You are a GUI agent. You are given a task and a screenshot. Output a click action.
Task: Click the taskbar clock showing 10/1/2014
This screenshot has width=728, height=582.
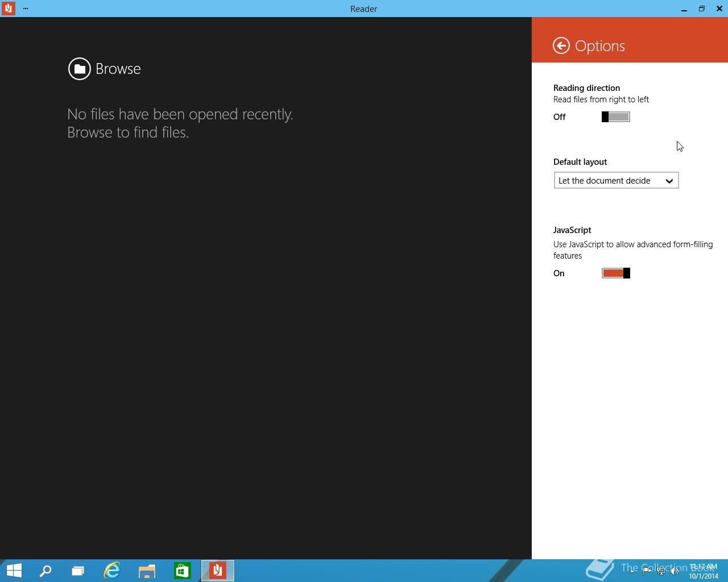704,571
